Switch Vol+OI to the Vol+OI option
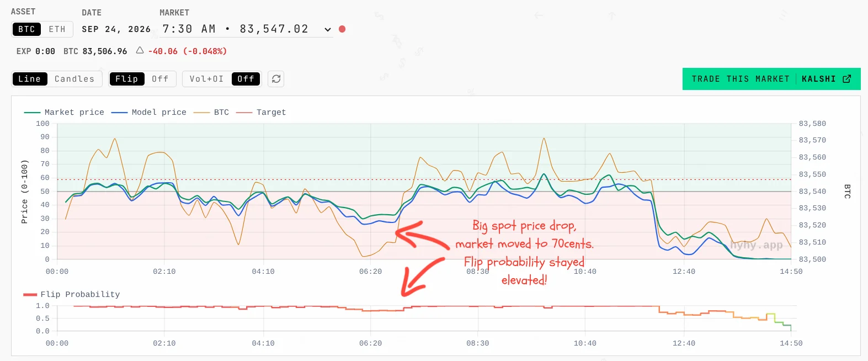868x361 pixels. 206,79
